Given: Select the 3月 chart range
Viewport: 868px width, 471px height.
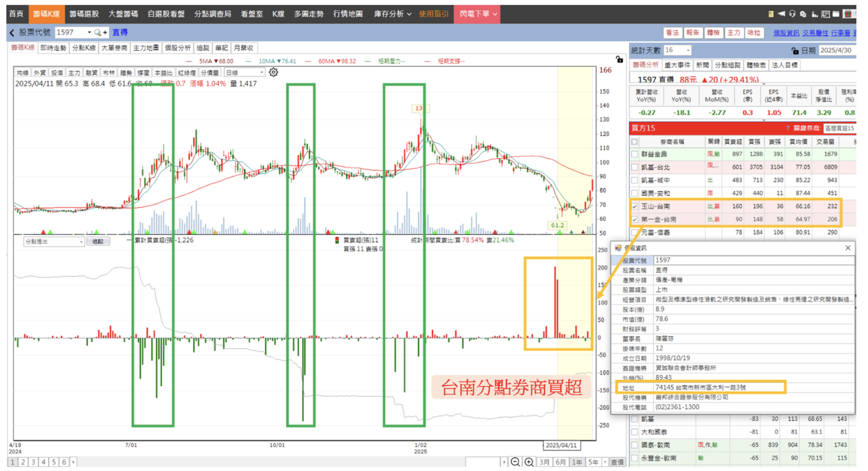Looking at the screenshot, I should [x=544, y=462].
